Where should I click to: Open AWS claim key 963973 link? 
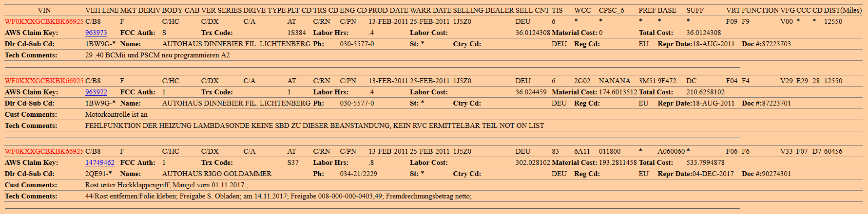[x=96, y=33]
